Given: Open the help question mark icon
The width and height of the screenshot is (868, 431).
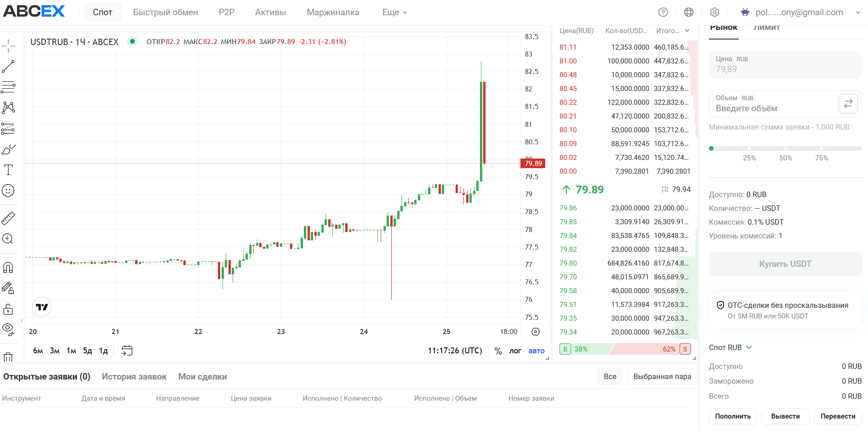Looking at the screenshot, I should coord(663,12).
